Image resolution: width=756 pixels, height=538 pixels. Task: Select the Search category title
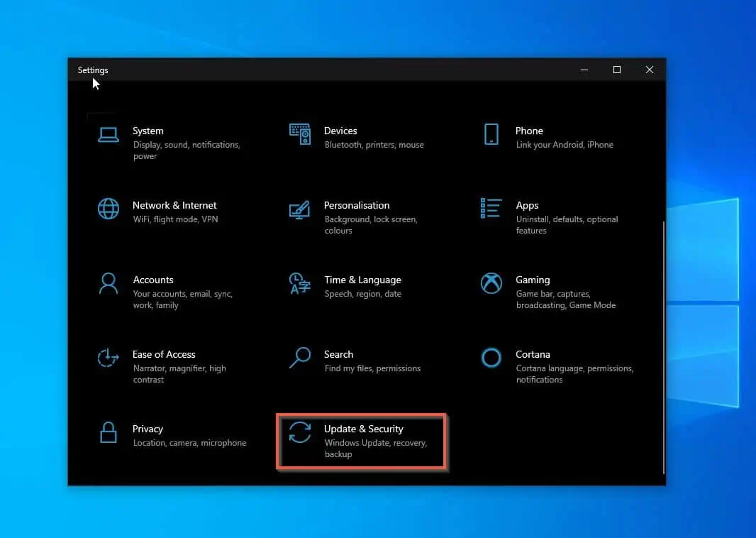tap(338, 354)
